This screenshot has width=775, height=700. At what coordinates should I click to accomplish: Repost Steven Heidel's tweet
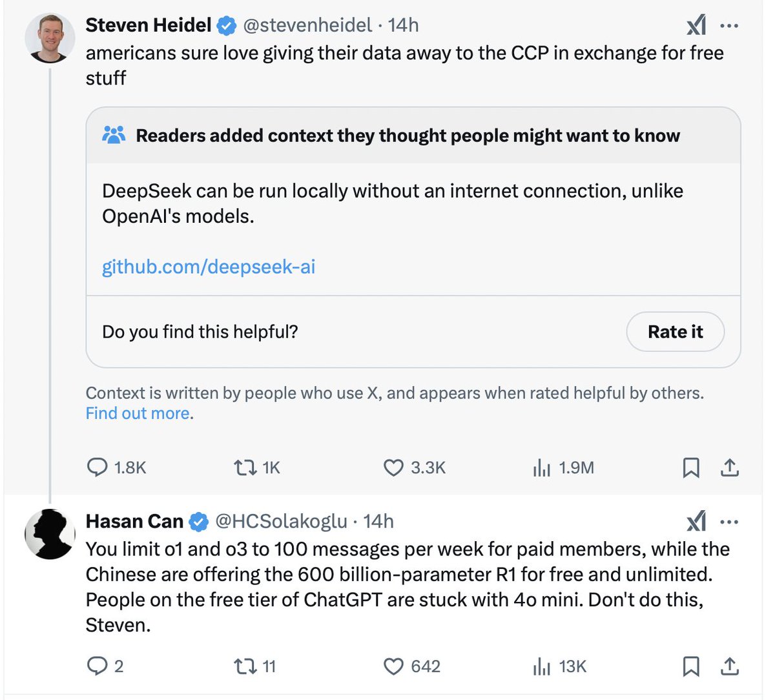pyautogui.click(x=244, y=468)
